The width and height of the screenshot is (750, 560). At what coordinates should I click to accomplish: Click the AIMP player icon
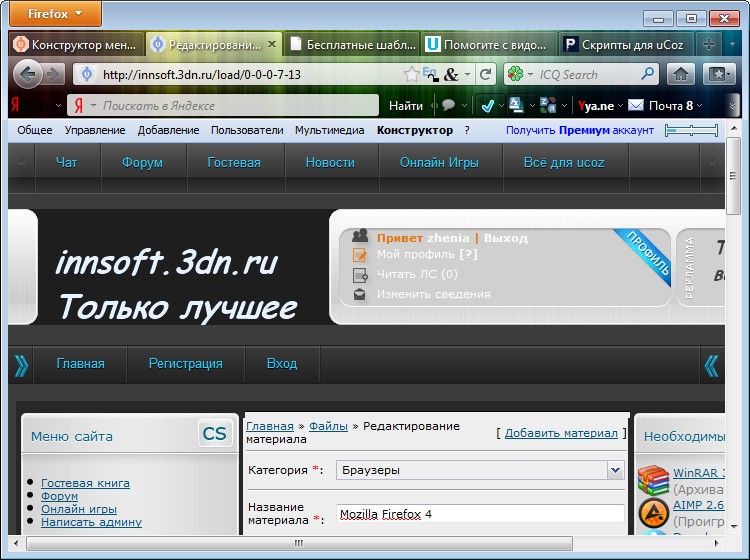653,513
